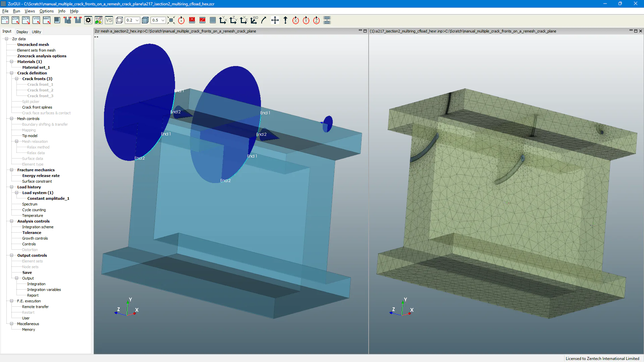Maximize the Zcr mesh left viewport pane
Screen dimensions: 644x362
pos(365,31)
